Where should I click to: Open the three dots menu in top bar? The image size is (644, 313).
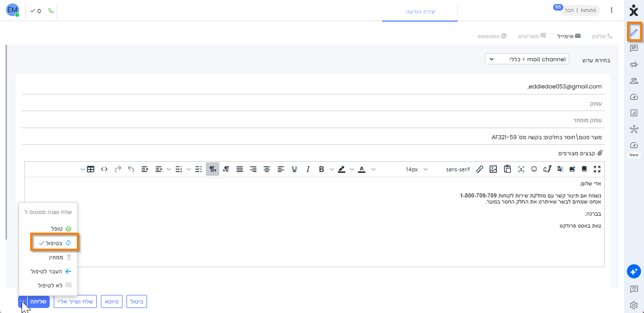(x=611, y=10)
